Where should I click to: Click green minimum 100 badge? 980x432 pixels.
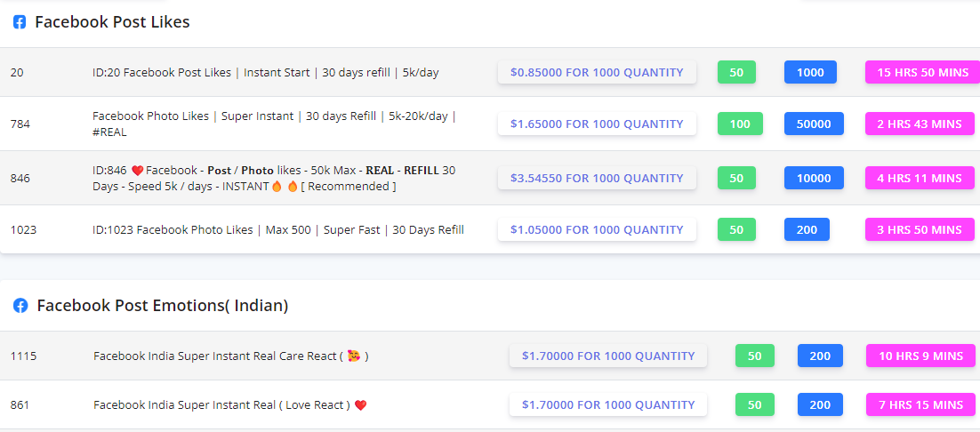point(740,124)
